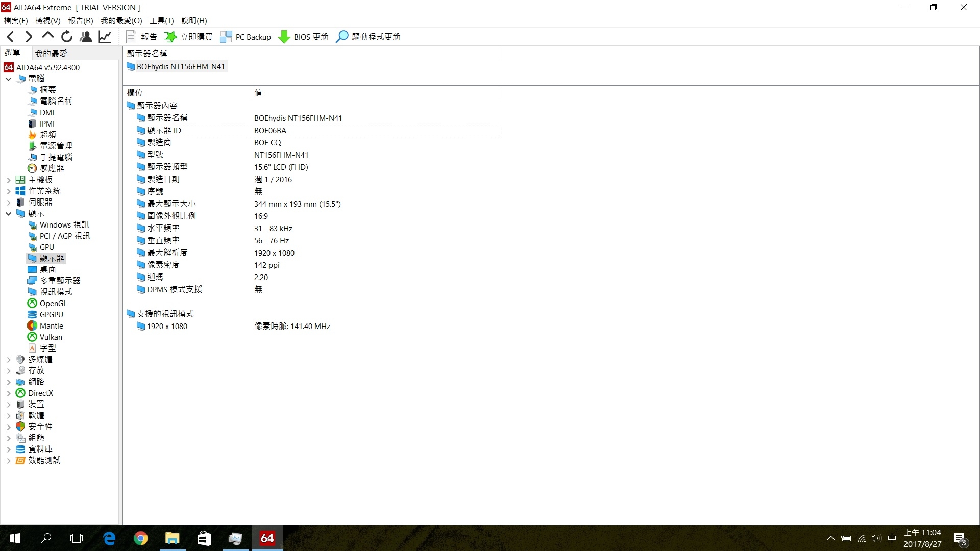Expand the 存放 tree node
The width and height of the screenshot is (980, 551).
tap(9, 371)
